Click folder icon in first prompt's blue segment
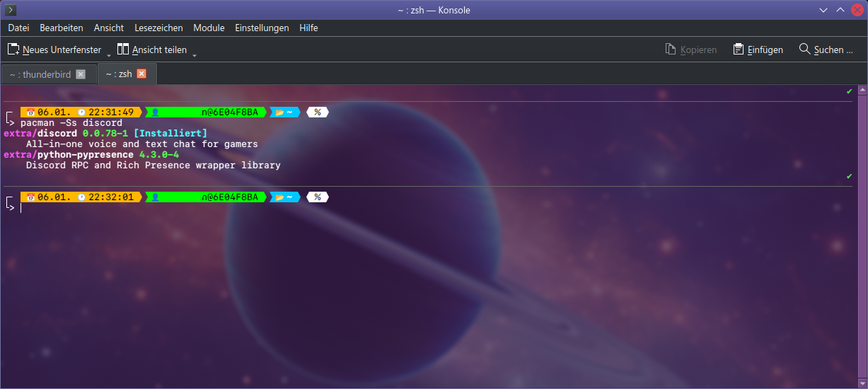Image resolution: width=868 pixels, height=389 pixels. (279, 112)
